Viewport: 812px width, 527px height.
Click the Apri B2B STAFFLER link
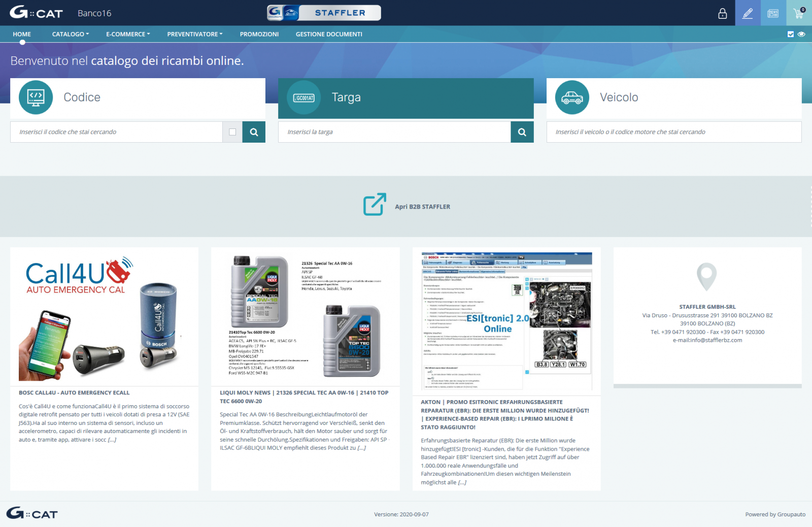422,207
